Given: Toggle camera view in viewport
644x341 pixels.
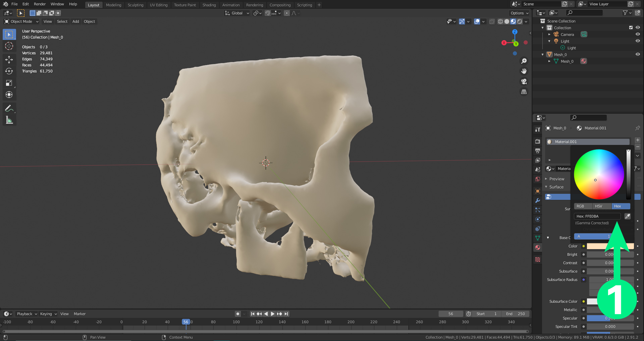Looking at the screenshot, I should [524, 81].
